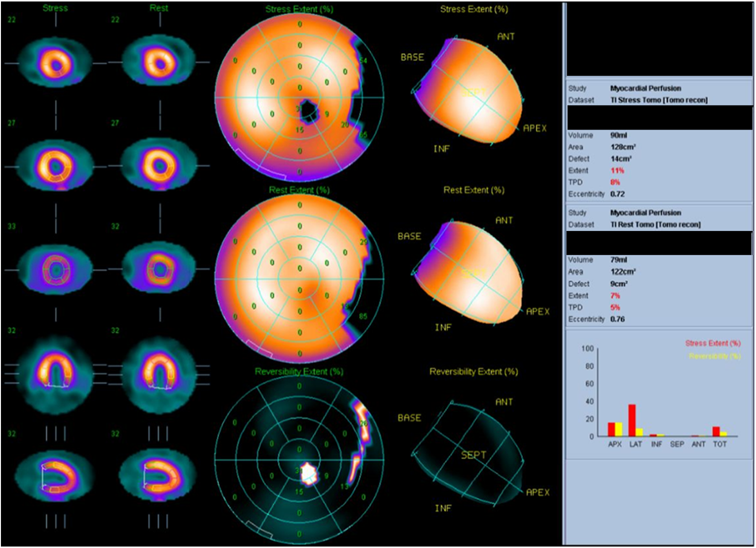Click the yellow Reversibility (%) legend label

[715, 356]
